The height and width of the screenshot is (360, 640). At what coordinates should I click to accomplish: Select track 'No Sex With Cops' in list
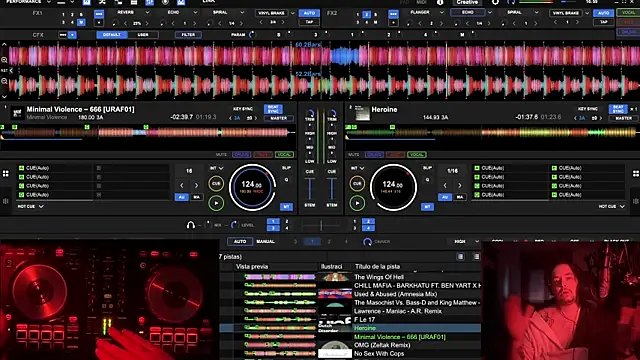(379, 353)
